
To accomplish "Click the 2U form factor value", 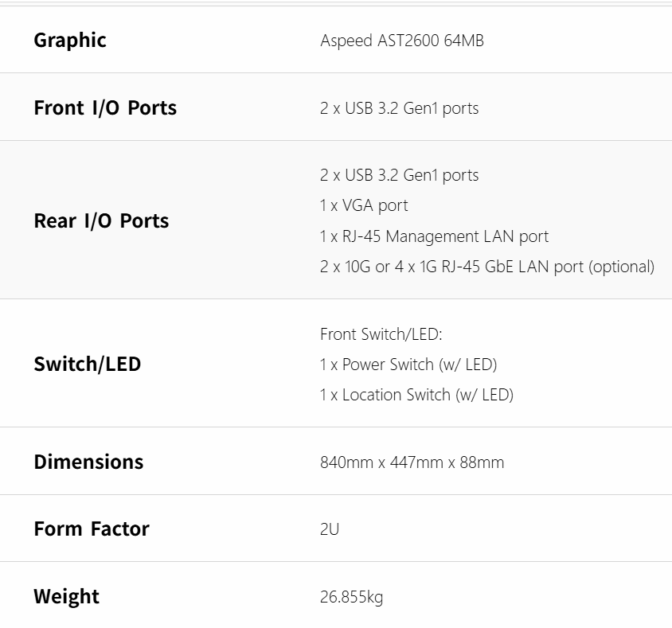I will click(330, 529).
